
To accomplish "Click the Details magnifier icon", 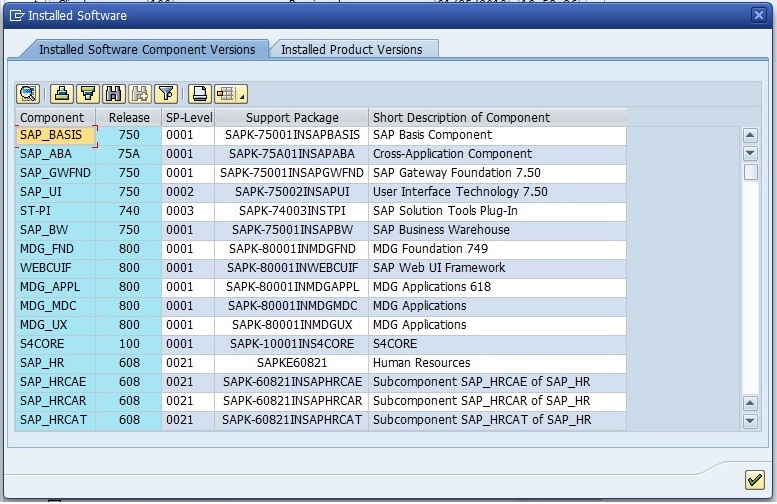I will [x=28, y=94].
